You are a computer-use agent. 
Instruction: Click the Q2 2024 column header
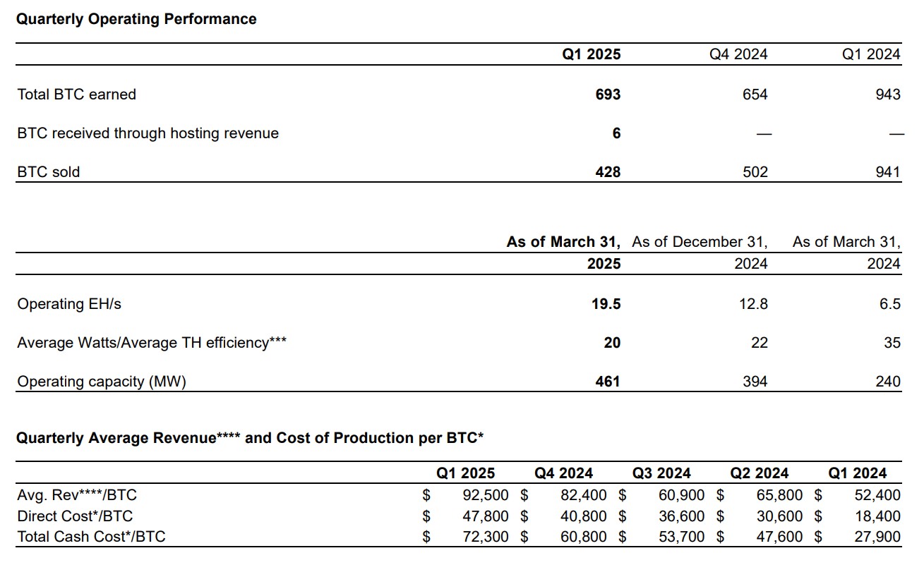click(x=760, y=473)
